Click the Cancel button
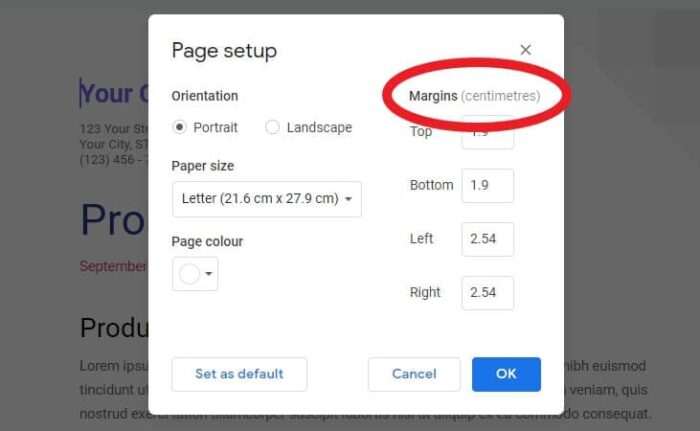Image resolution: width=700 pixels, height=431 pixels. point(414,374)
